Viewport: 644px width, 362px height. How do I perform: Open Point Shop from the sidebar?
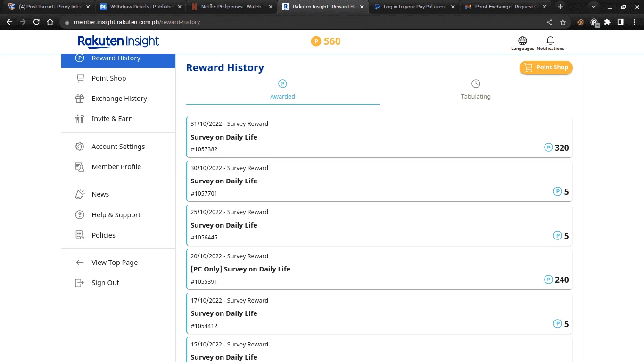point(118,78)
